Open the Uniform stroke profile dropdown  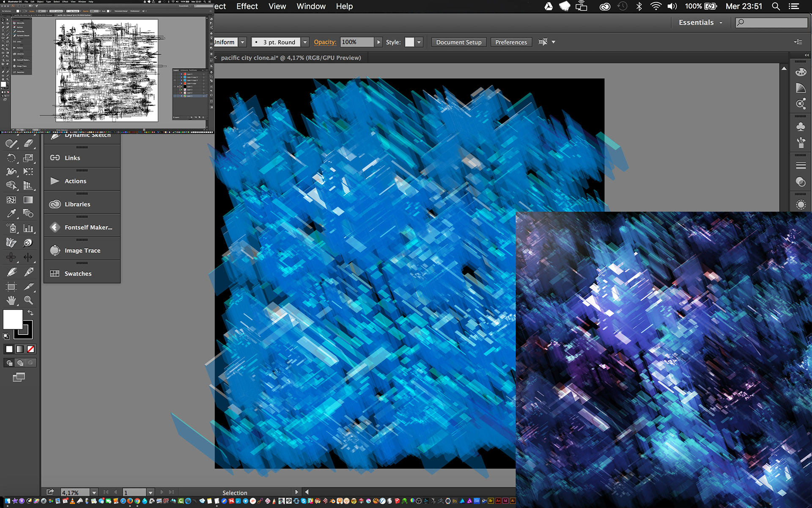(243, 42)
